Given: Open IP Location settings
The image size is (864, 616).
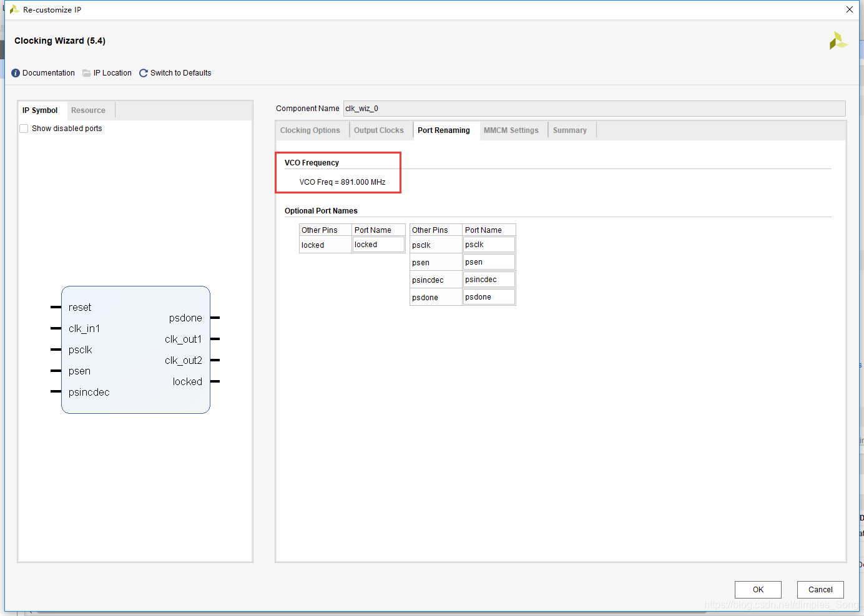Looking at the screenshot, I should click(x=112, y=73).
